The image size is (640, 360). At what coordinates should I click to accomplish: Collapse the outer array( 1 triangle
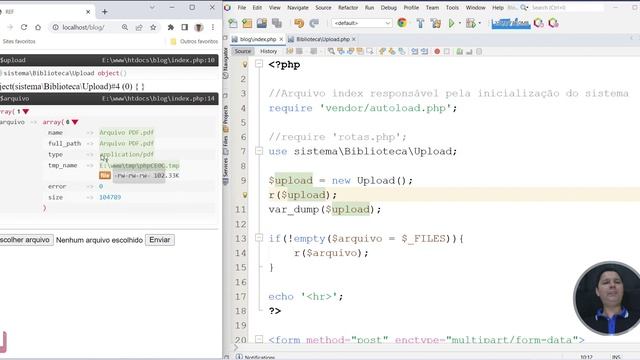[x=26, y=111]
